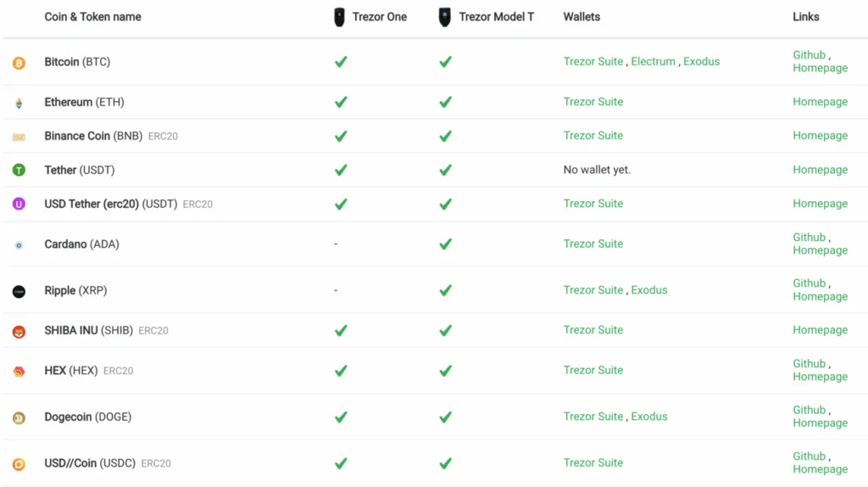This screenshot has height=487, width=868.
Task: Click the Coin & Token name header
Action: (x=92, y=17)
